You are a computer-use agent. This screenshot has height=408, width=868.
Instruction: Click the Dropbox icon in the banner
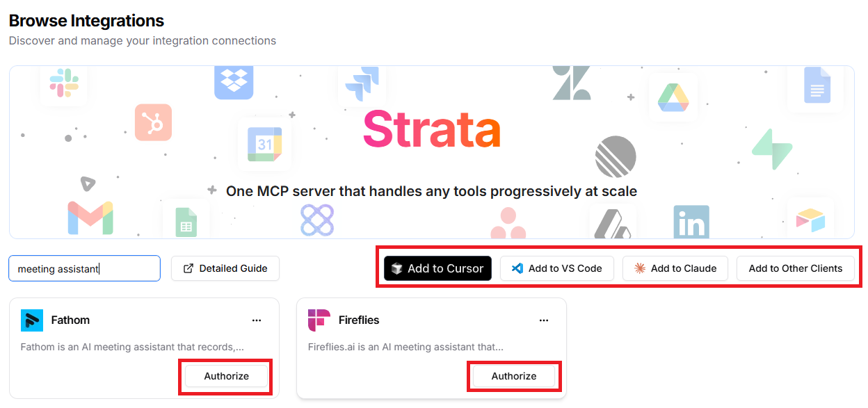[234, 81]
